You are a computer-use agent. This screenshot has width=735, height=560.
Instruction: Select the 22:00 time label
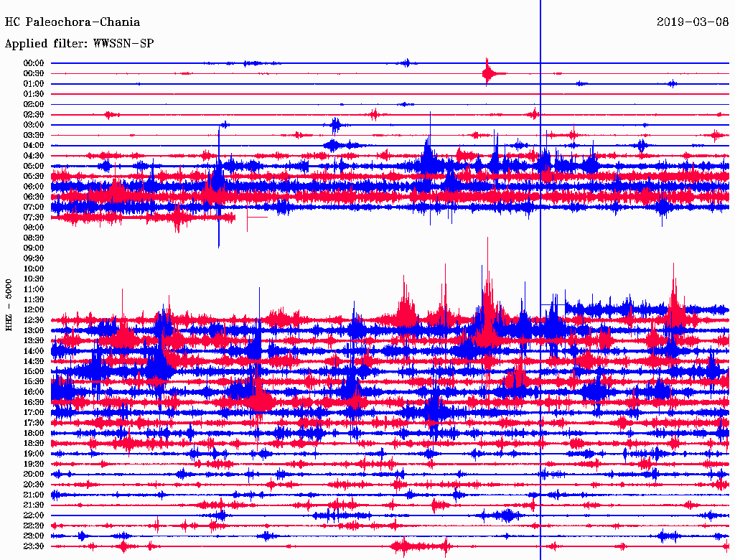point(34,515)
